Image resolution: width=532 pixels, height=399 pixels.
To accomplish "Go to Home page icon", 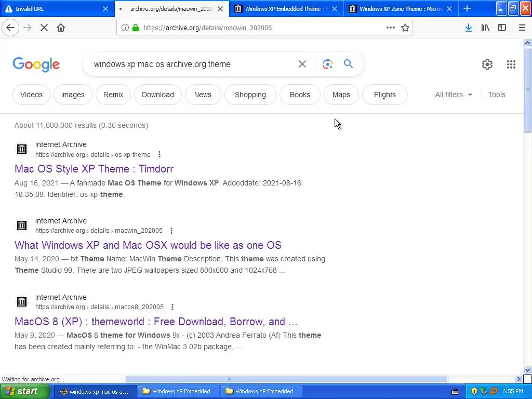I will tap(61, 28).
